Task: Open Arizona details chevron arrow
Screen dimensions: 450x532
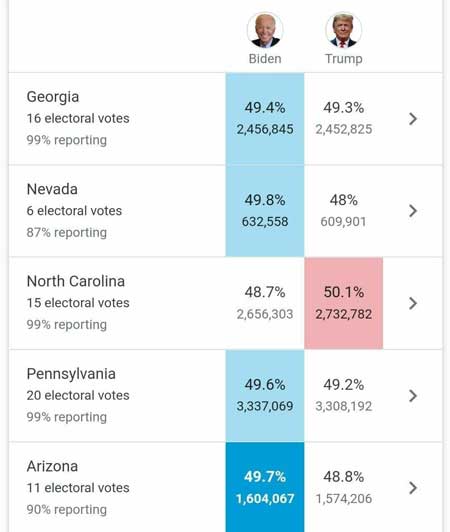Action: pos(413,488)
